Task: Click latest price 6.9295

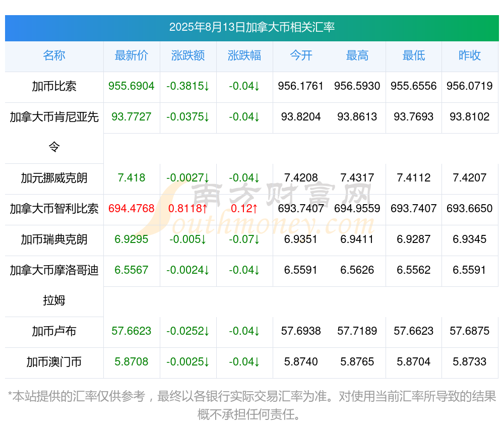Action: [132, 239]
